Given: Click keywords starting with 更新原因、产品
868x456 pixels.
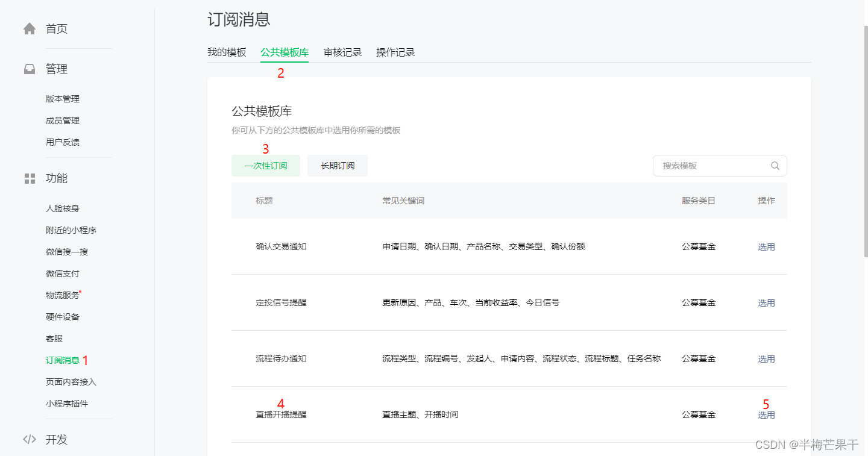Looking at the screenshot, I should [x=471, y=302].
